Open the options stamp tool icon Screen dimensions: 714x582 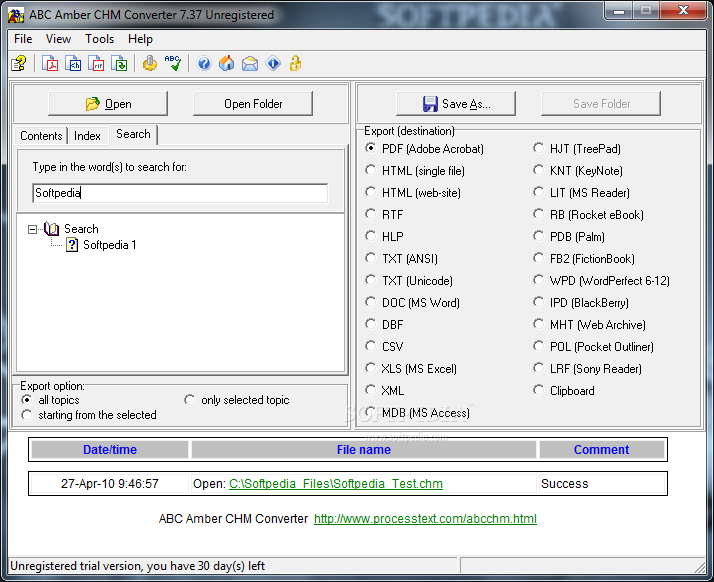coord(149,63)
